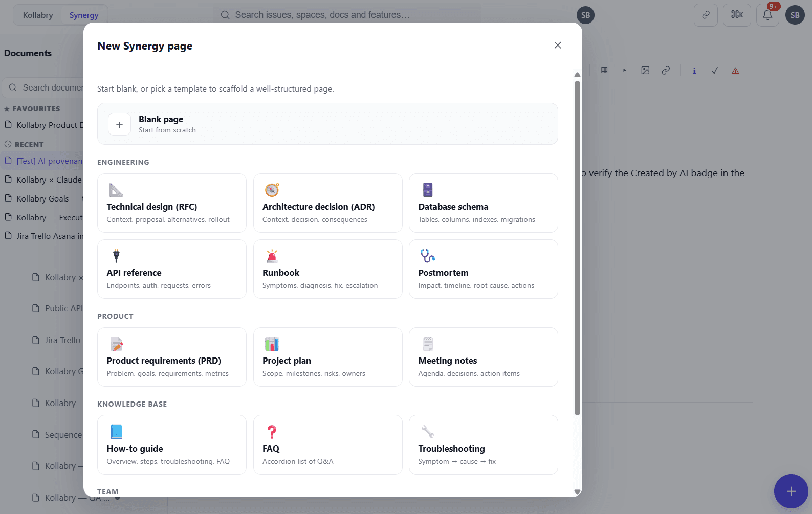812x514 pixels.
Task: Choose the How-to guide template
Action: 172,445
